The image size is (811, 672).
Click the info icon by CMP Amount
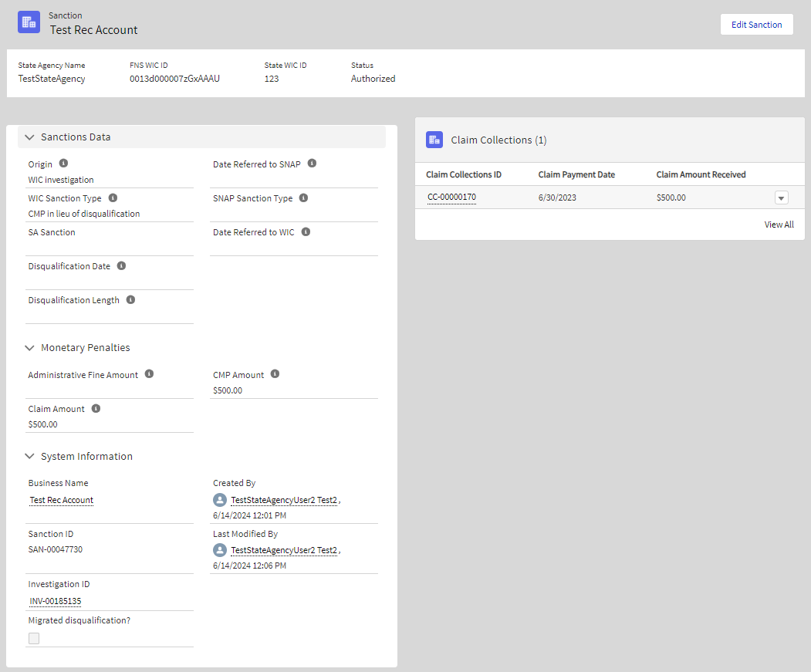point(275,374)
